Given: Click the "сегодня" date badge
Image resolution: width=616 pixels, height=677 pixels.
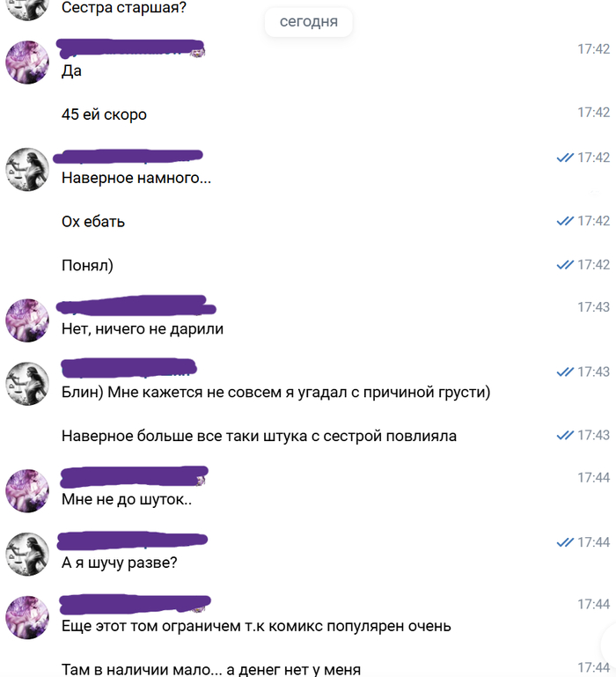Looking at the screenshot, I should tap(309, 22).
